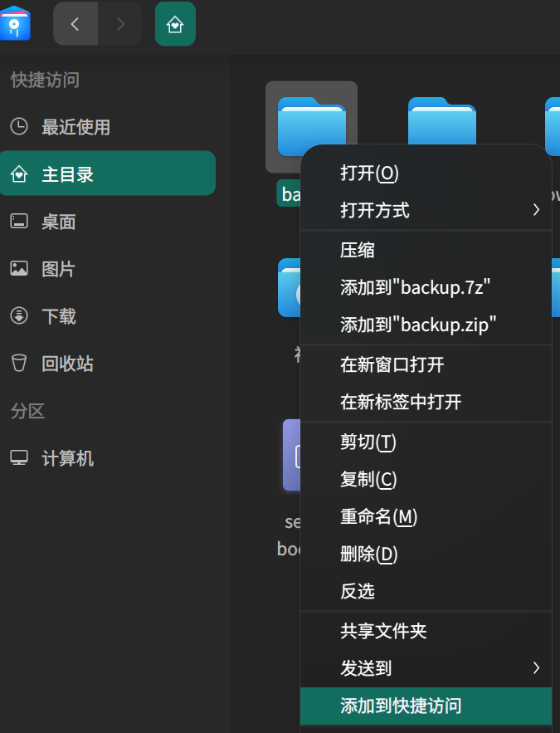The width and height of the screenshot is (560, 733).
Task: Select 主目录 in the sidebar
Action: [x=108, y=173]
